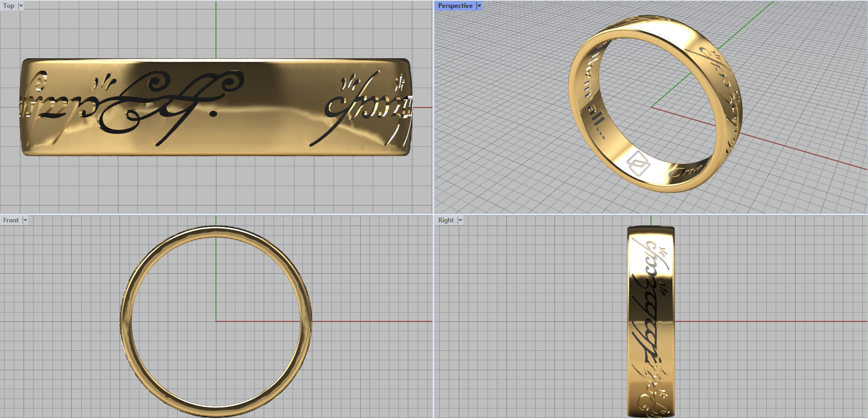Select the gold ring band in Right viewport
Screen dimensions: 868x419
tap(651, 321)
